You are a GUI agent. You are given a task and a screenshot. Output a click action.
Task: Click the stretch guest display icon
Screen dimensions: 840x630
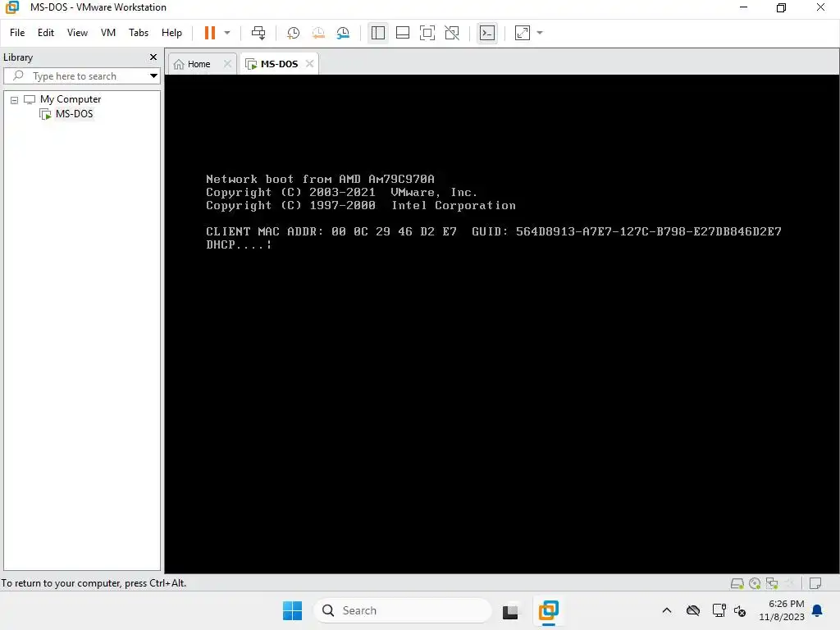coord(523,33)
